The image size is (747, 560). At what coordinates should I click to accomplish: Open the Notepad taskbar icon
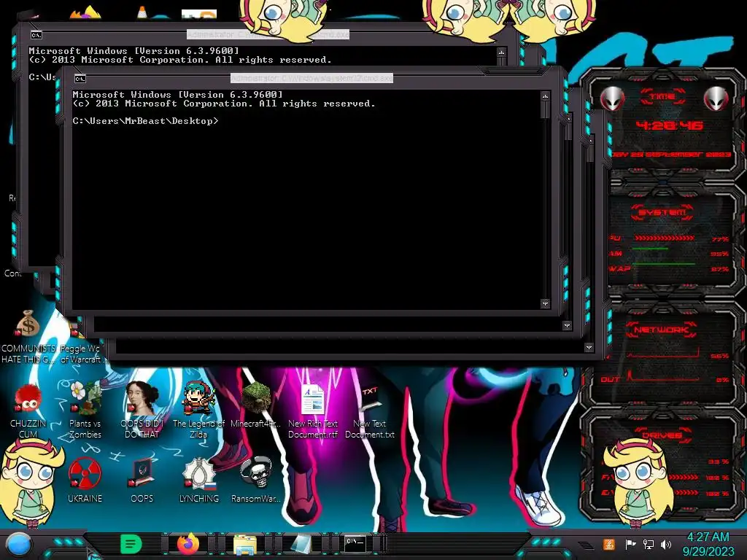pos(301,545)
